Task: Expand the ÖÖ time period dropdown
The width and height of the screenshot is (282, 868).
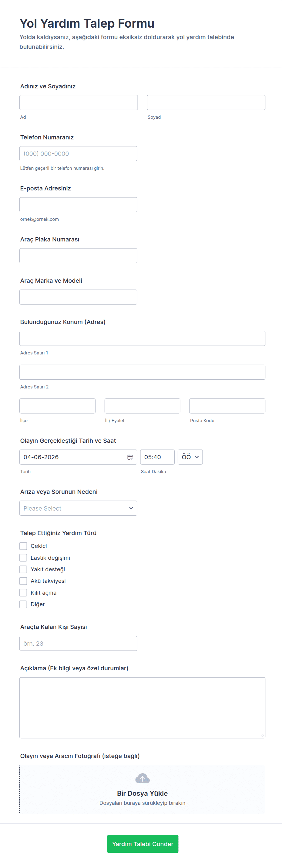Action: click(x=190, y=457)
